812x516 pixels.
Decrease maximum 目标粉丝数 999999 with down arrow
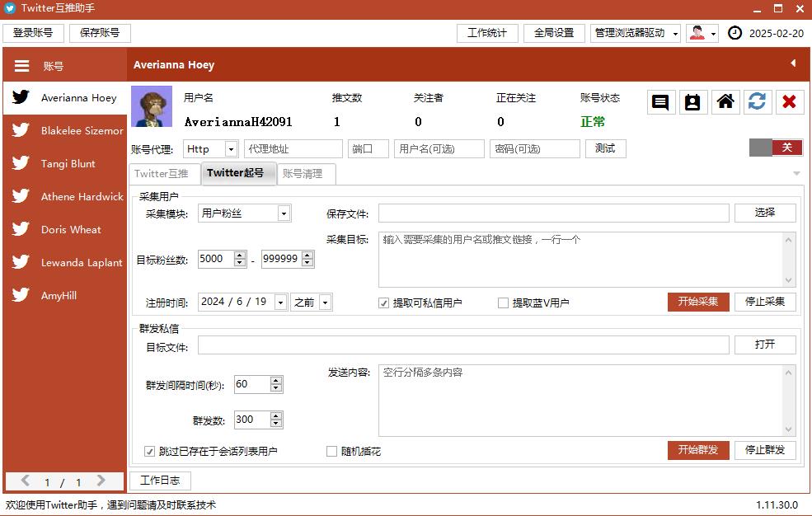pyautogui.click(x=307, y=262)
